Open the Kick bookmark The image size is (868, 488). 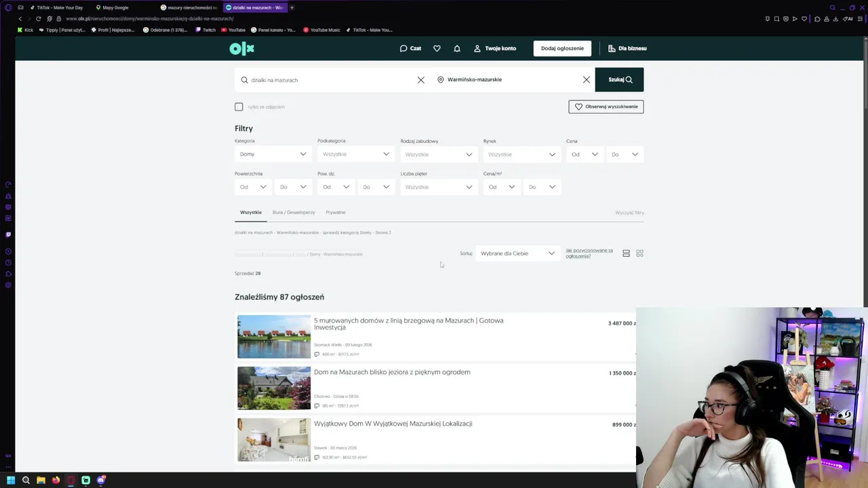(25, 30)
